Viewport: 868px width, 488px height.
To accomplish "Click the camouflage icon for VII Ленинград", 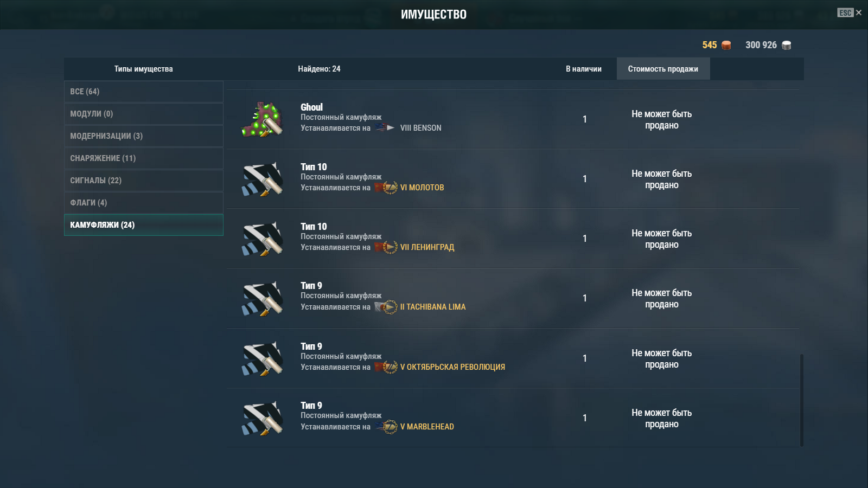I will coord(262,239).
